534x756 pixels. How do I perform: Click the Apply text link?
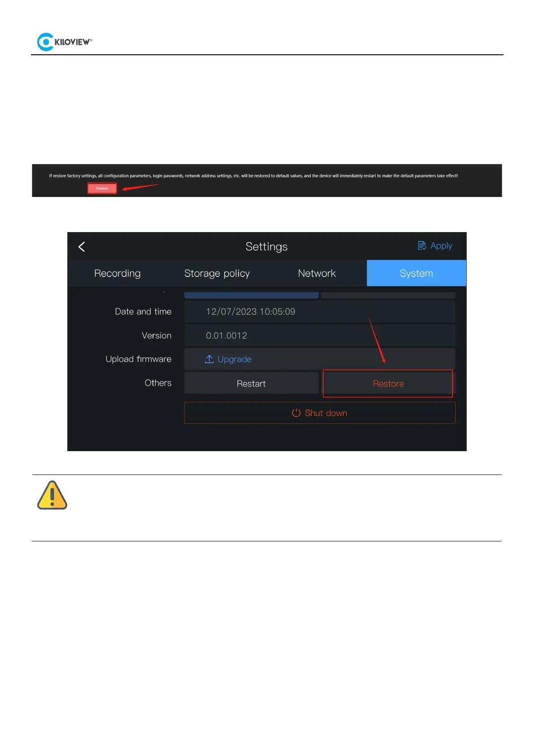pos(441,246)
